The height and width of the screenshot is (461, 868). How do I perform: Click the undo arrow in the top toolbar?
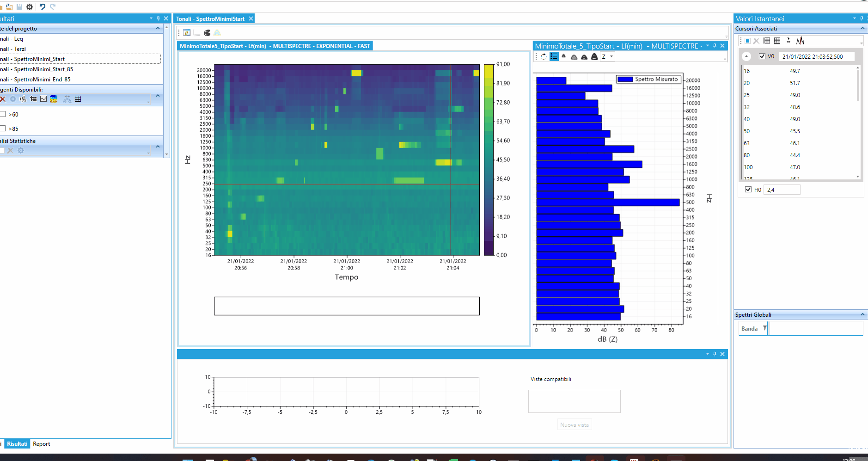pyautogui.click(x=42, y=6)
